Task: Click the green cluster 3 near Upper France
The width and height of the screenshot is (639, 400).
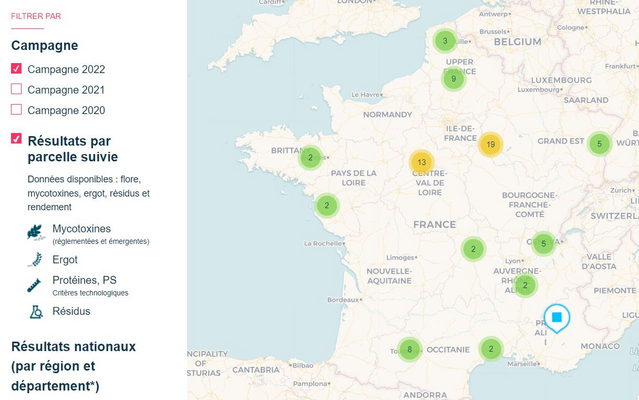Action: pyautogui.click(x=445, y=41)
